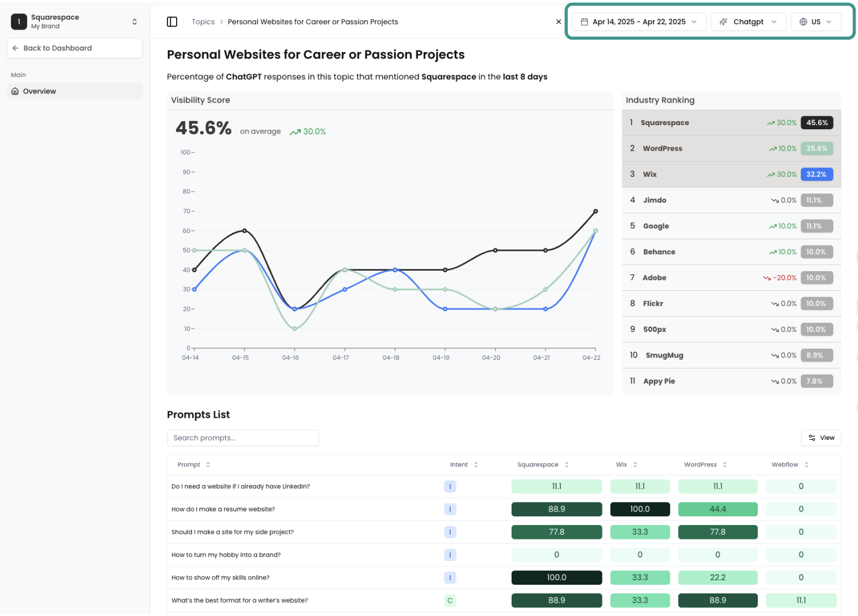The width and height of the screenshot is (858, 616).
Task: Click the Topics breadcrumb link
Action: (x=203, y=21)
